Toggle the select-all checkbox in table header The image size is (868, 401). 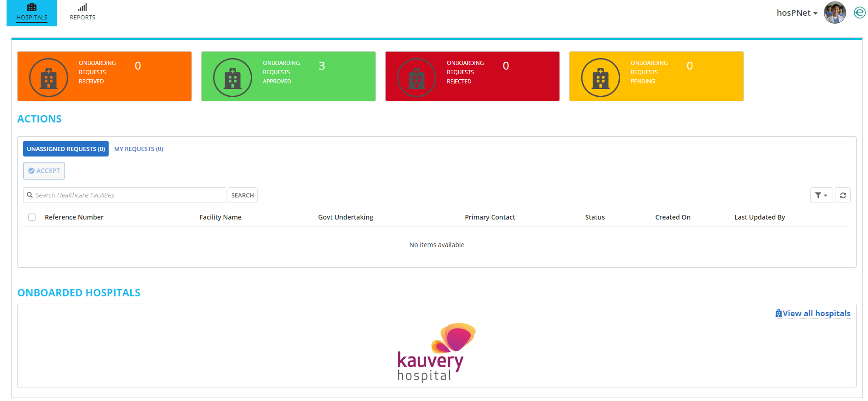[x=32, y=217]
